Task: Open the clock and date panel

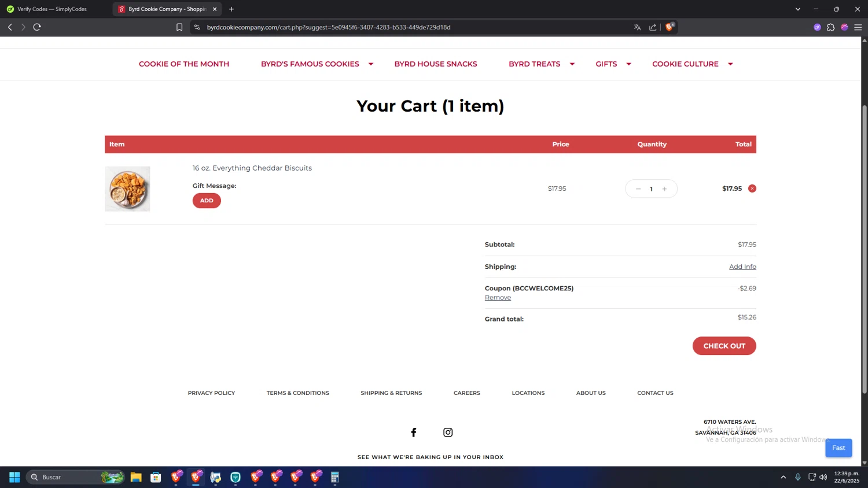Action: click(847, 477)
